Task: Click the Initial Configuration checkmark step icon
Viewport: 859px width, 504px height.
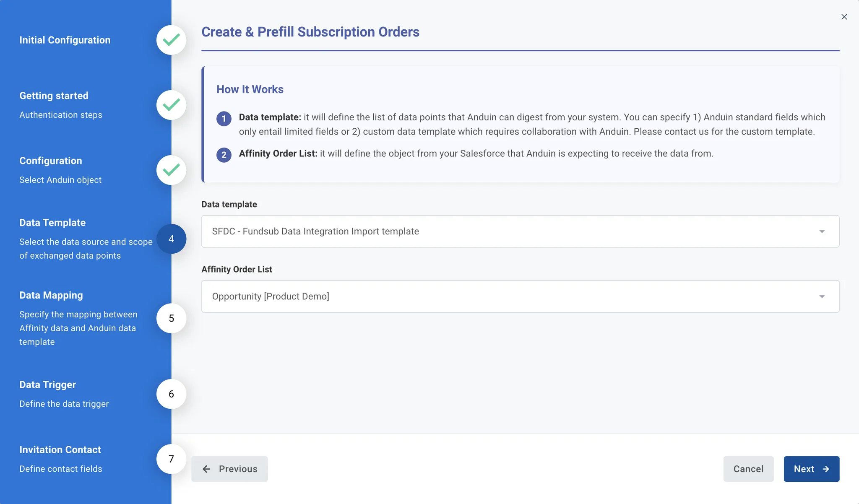Action: [171, 40]
